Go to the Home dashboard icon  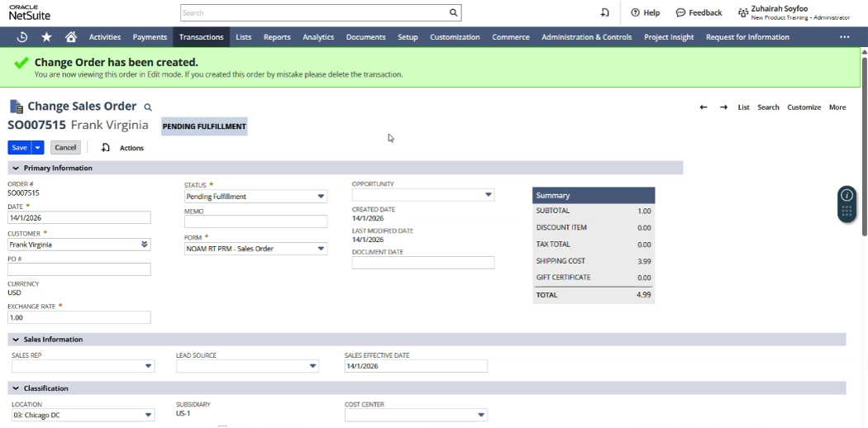tap(71, 37)
